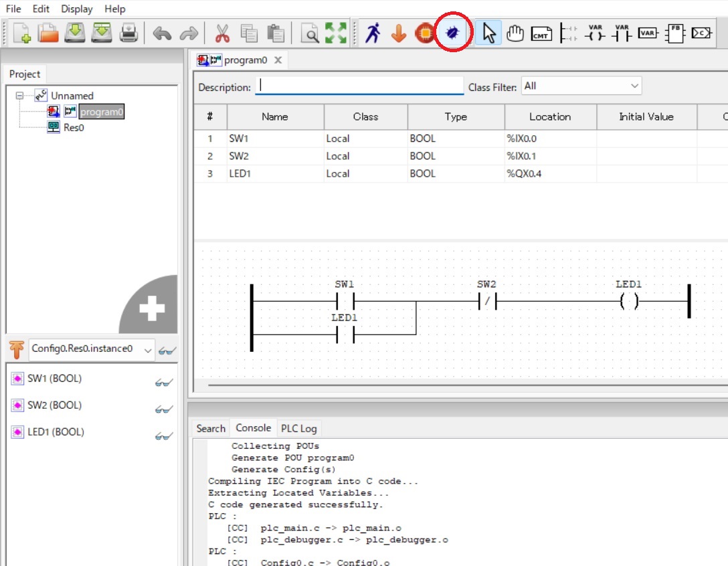Viewport: 728px width, 566px height.
Task: Choose the arrow selection tool
Action: [x=488, y=32]
